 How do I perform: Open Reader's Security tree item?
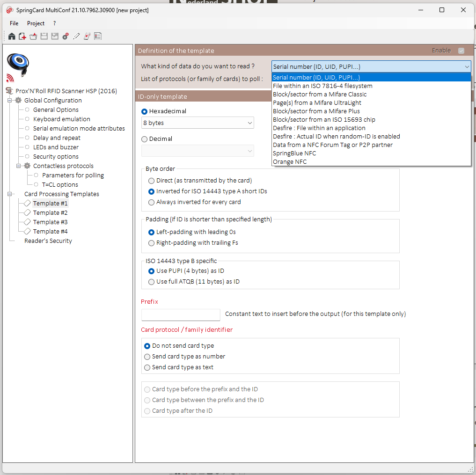pos(48,241)
